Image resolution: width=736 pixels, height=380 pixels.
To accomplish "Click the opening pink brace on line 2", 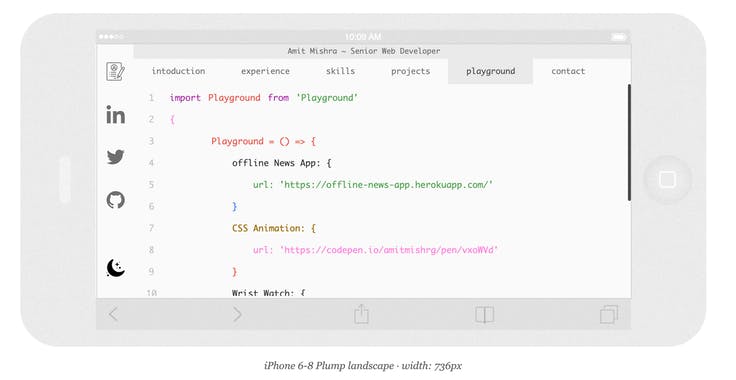I will coord(172,120).
